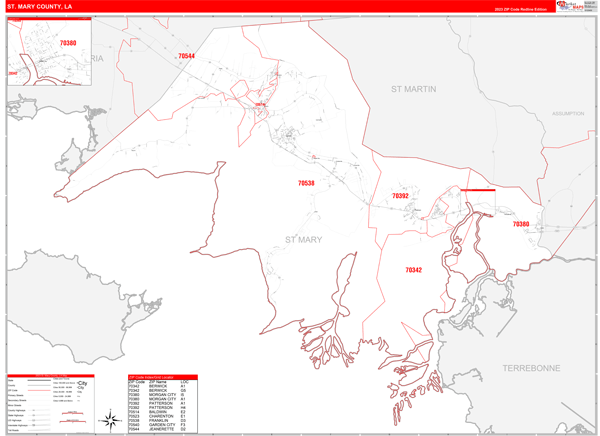This screenshot has height=436, width=600.
Task: Click the red ZIP Code line sample in the legend
Action: (39, 390)
